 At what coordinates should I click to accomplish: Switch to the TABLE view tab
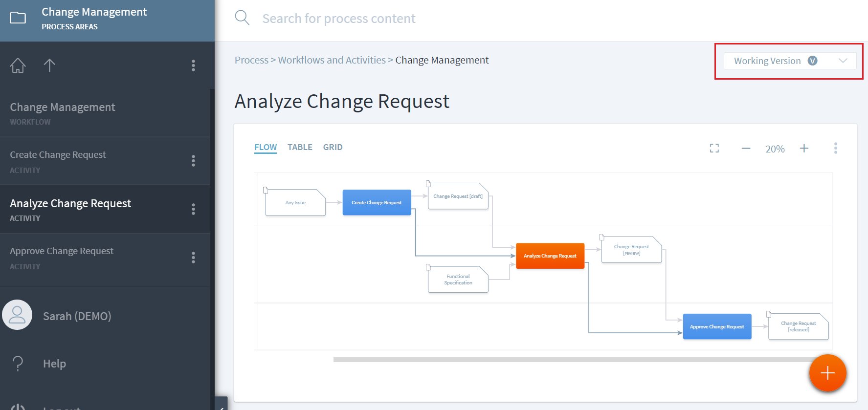point(300,147)
